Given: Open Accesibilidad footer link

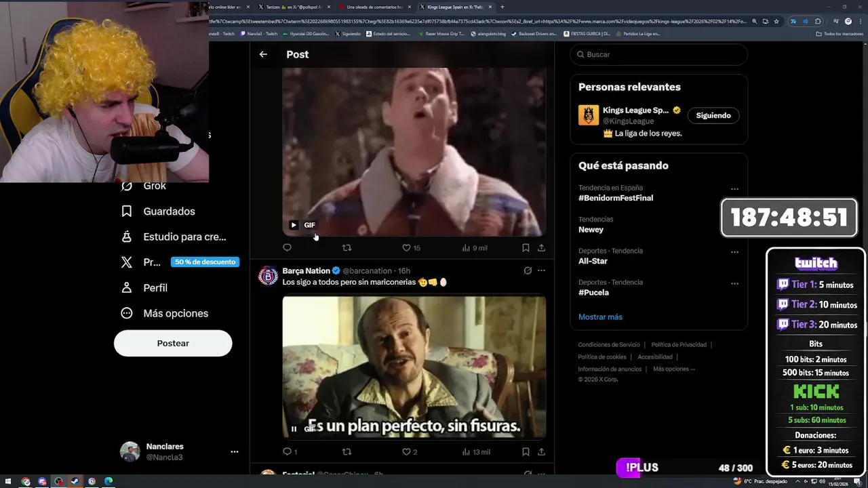Looking at the screenshot, I should (x=655, y=357).
